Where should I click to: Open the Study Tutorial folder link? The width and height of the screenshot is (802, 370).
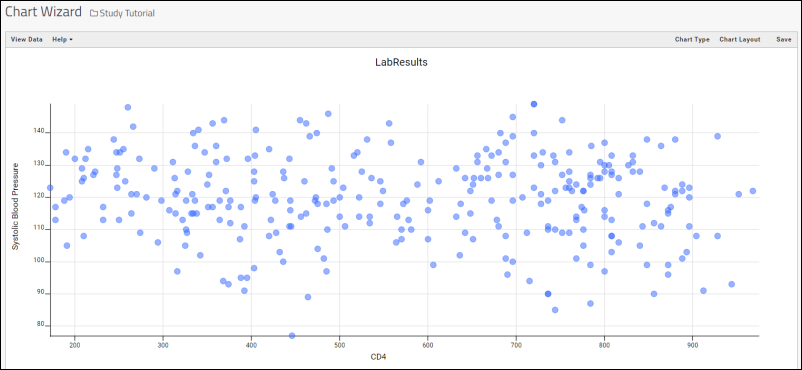pyautogui.click(x=127, y=13)
